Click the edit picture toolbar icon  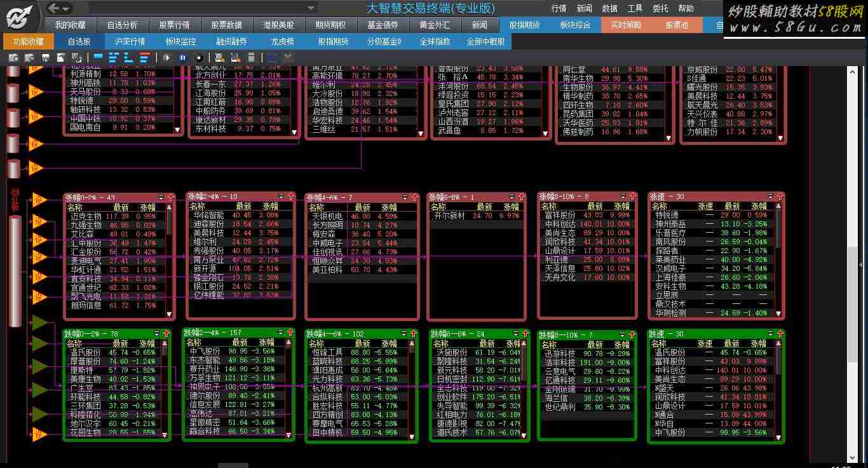pos(219,57)
